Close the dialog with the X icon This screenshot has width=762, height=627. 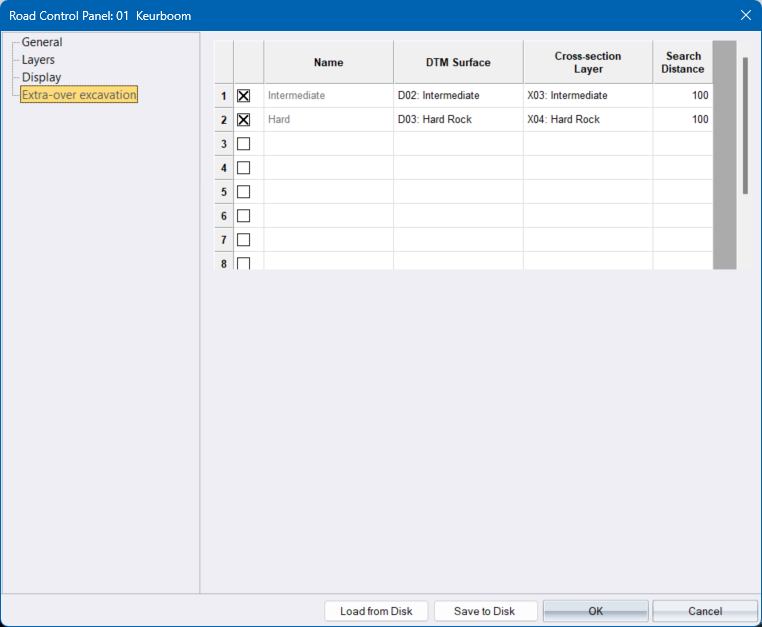[744, 15]
